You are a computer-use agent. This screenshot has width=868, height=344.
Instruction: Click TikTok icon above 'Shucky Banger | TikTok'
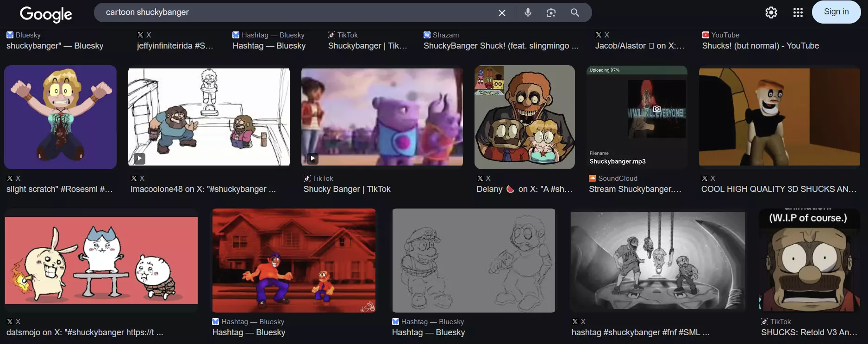[x=307, y=178]
